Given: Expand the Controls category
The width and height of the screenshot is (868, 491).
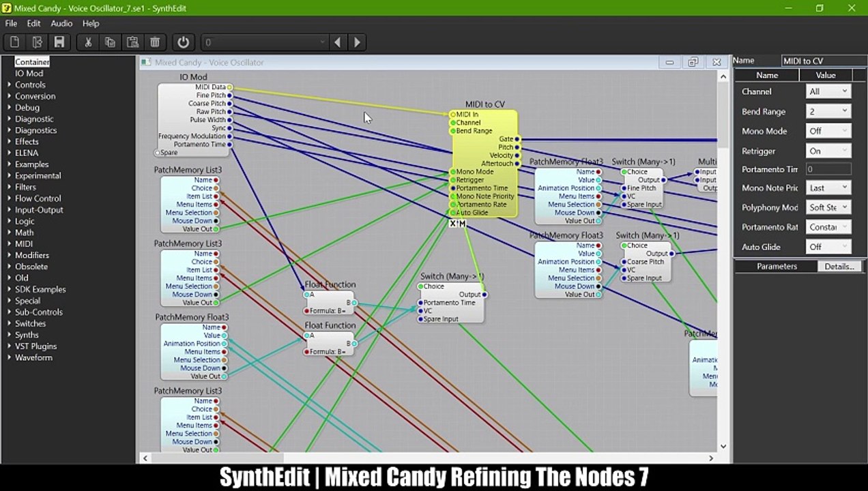Looking at the screenshot, I should click(10, 85).
